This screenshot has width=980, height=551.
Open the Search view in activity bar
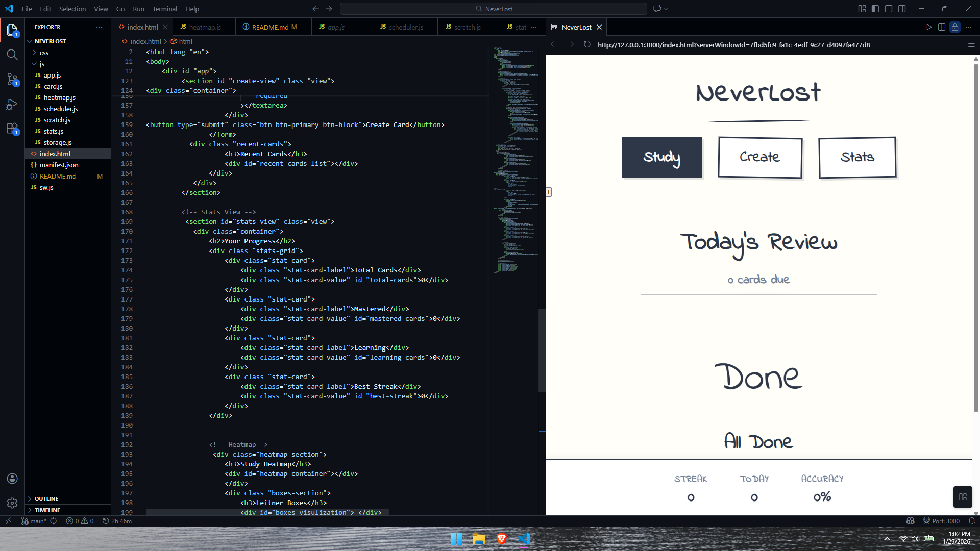[12, 55]
